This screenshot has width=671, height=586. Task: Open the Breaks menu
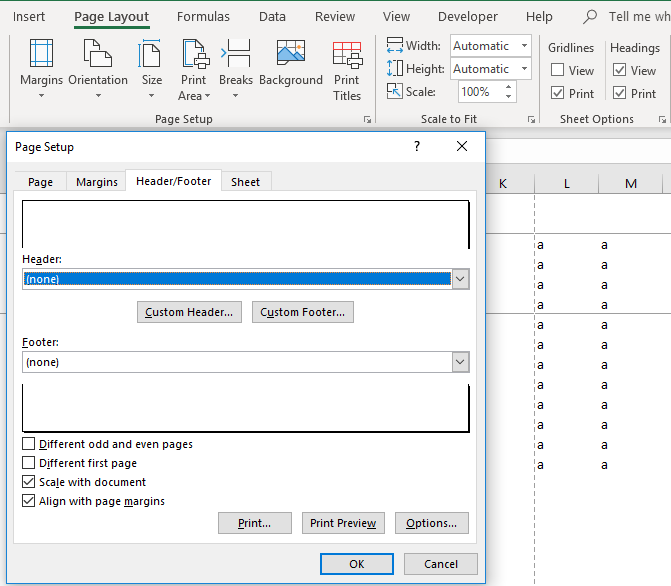236,68
